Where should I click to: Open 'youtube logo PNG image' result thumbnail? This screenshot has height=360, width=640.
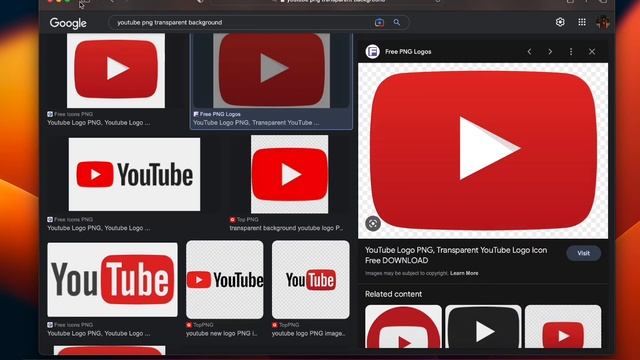point(311,280)
